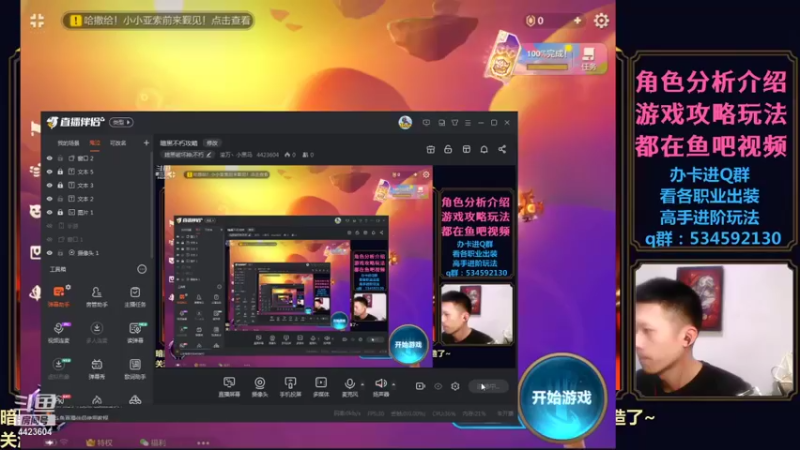Click the start live broadcast button
Image resolution: width=800 pixels, height=450 pixels.
[x=488, y=386]
